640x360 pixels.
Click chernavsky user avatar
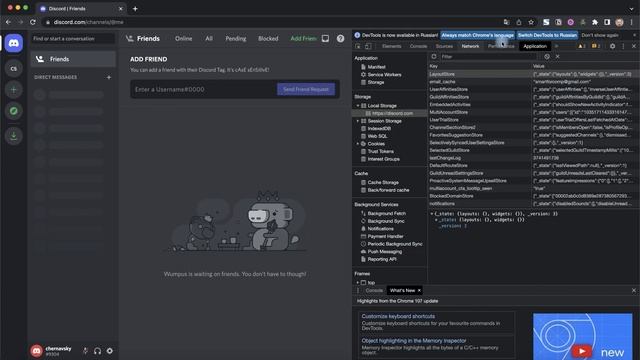(36, 351)
